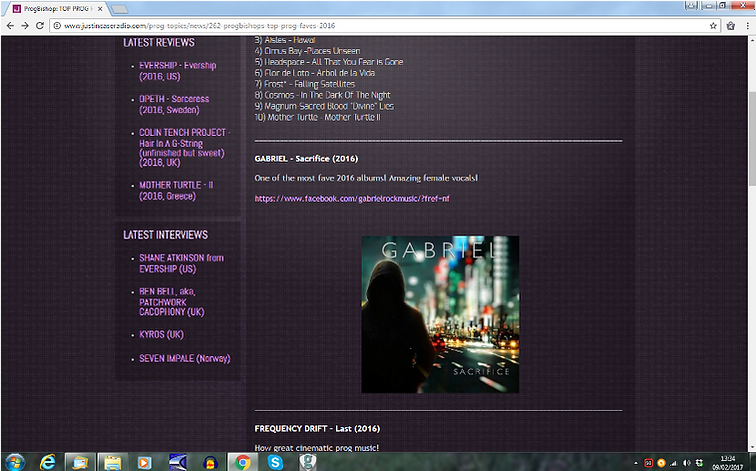
Task: Select 'Headspace - All That You Fear Is Gone' entry
Action: [x=329, y=62]
